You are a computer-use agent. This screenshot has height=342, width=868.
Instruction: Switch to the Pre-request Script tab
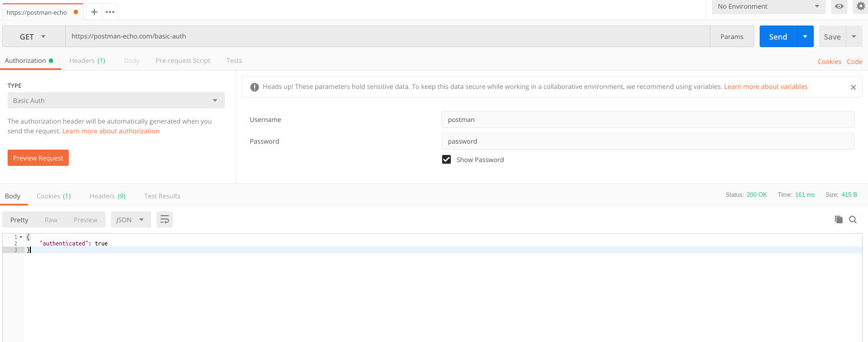pyautogui.click(x=183, y=61)
